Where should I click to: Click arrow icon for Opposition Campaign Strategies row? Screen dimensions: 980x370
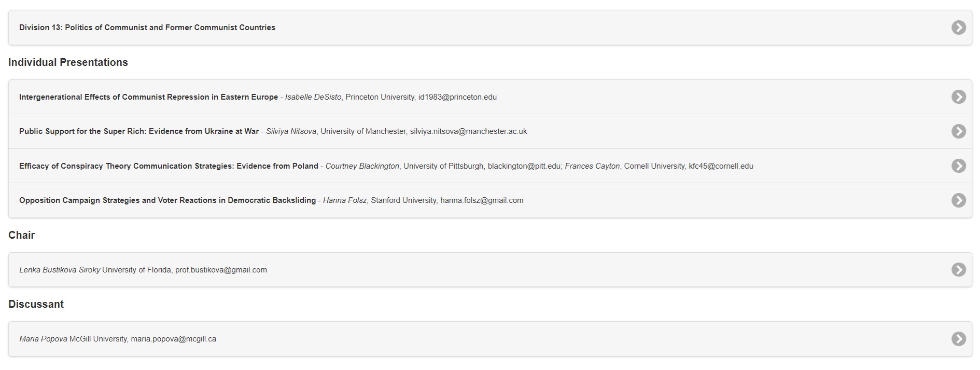click(958, 200)
